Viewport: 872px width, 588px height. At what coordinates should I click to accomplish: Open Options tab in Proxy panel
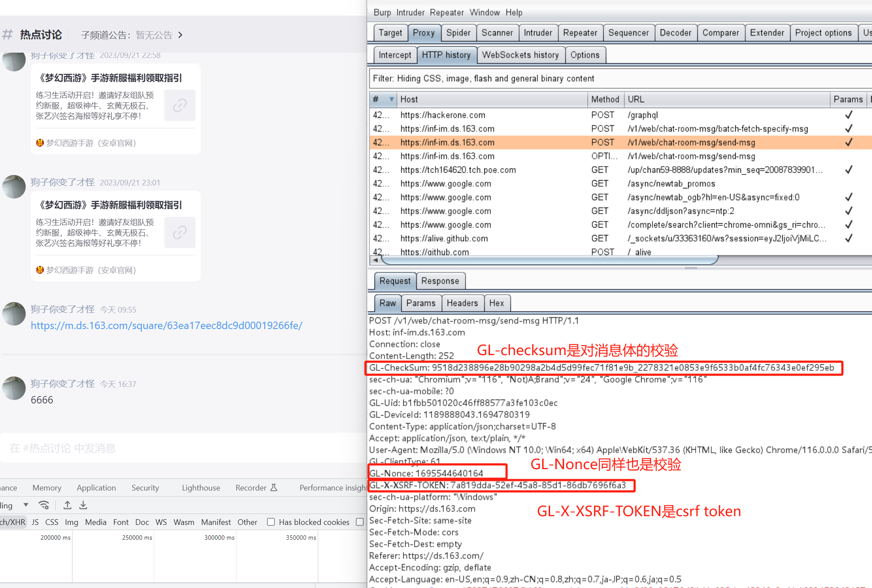(585, 55)
